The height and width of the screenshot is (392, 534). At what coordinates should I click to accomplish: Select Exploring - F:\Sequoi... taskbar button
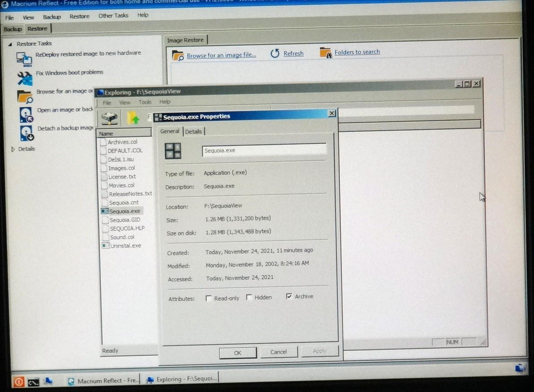[182, 379]
